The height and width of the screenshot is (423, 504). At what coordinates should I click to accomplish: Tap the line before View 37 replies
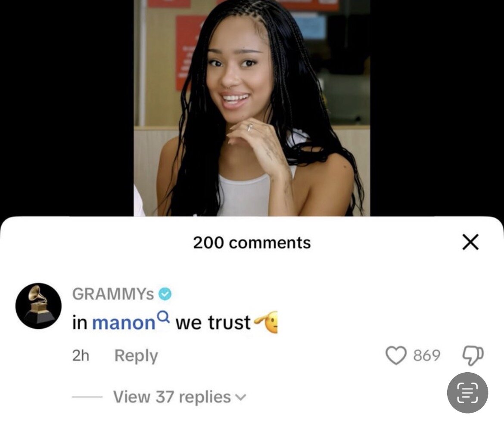87,397
